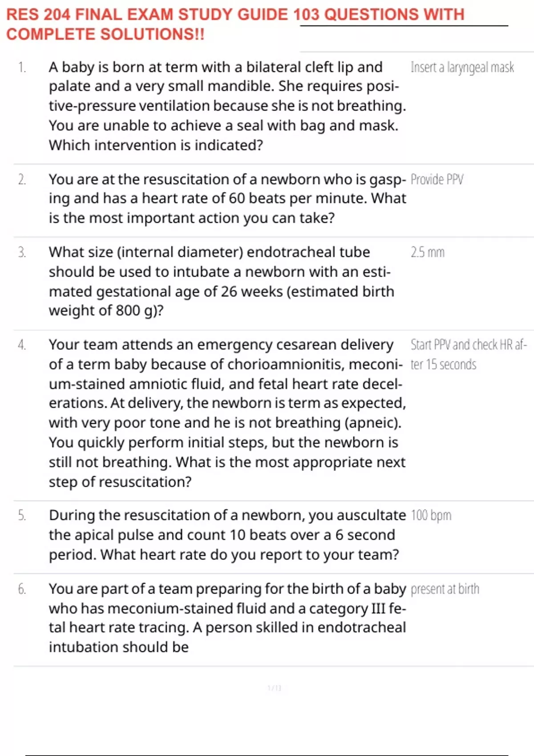Click the 'Start PPV and check HR' answer
The height and width of the screenshot is (756, 534).
point(469,354)
